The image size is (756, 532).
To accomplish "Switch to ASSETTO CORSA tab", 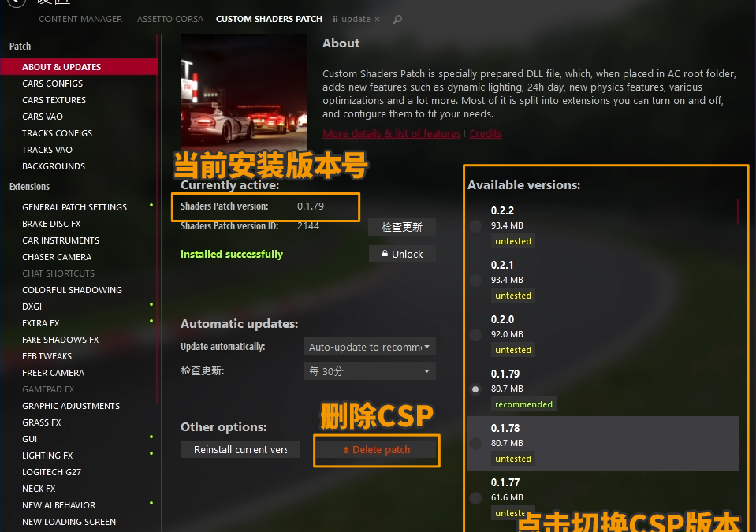I will (170, 19).
